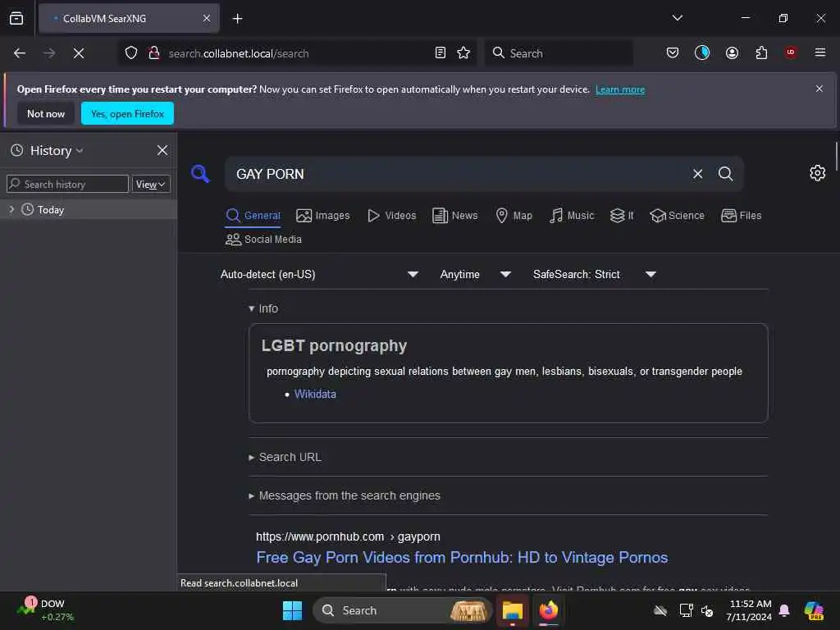Viewport: 840px width, 630px height.
Task: Toggle Reader View icon in address bar
Action: point(441,53)
